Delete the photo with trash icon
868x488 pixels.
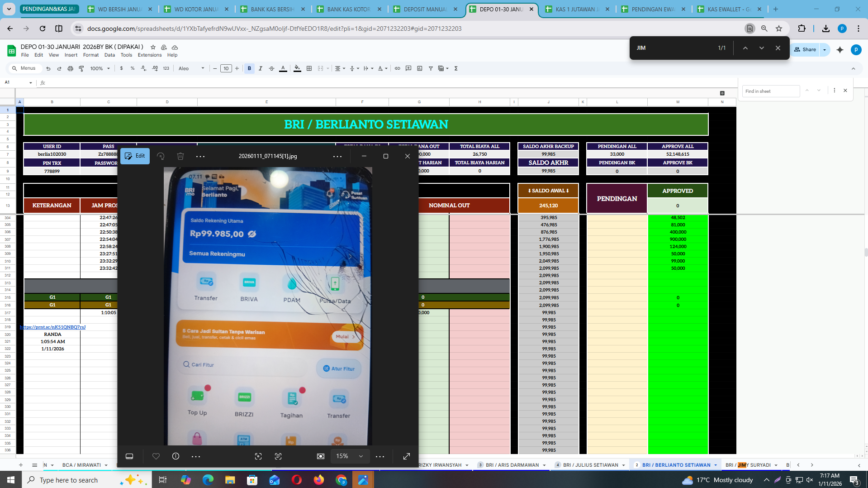pyautogui.click(x=180, y=156)
